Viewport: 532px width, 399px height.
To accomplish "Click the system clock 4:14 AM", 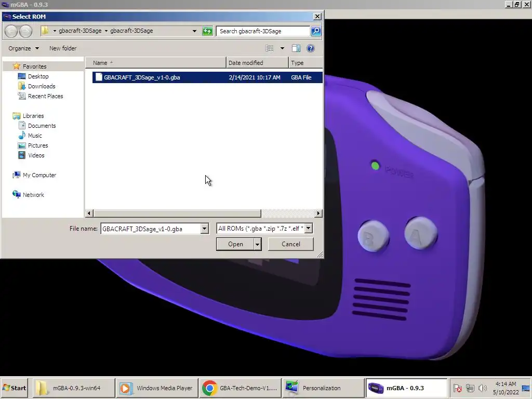I will [506, 384].
